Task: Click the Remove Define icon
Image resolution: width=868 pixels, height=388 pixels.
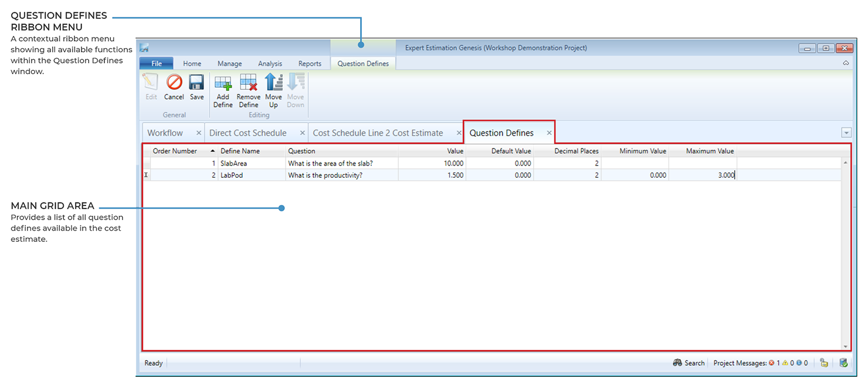Action: [x=249, y=82]
